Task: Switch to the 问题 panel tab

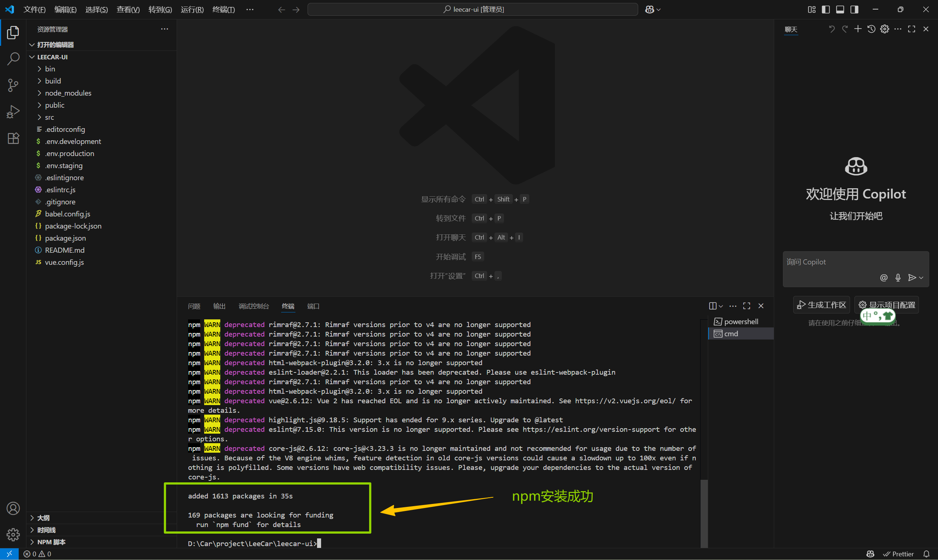Action: click(x=194, y=306)
